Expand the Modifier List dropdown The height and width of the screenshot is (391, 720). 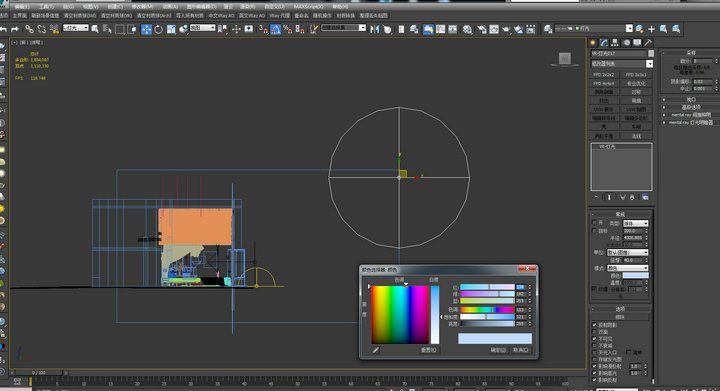click(622, 64)
